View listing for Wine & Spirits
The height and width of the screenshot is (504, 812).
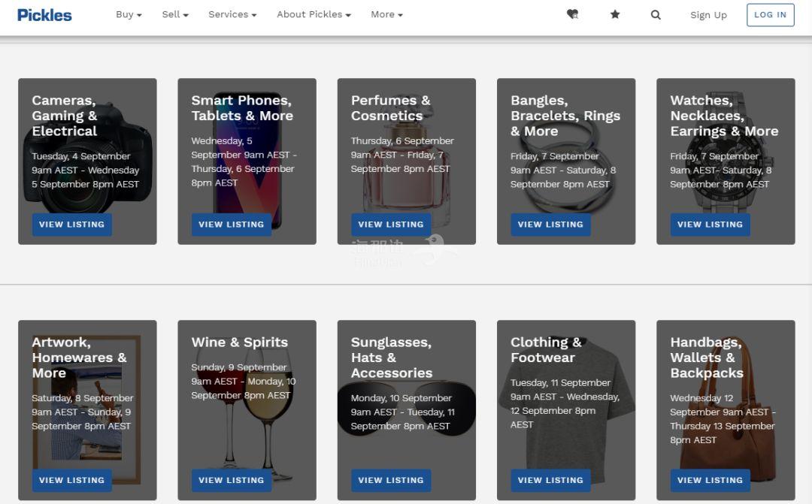(231, 481)
